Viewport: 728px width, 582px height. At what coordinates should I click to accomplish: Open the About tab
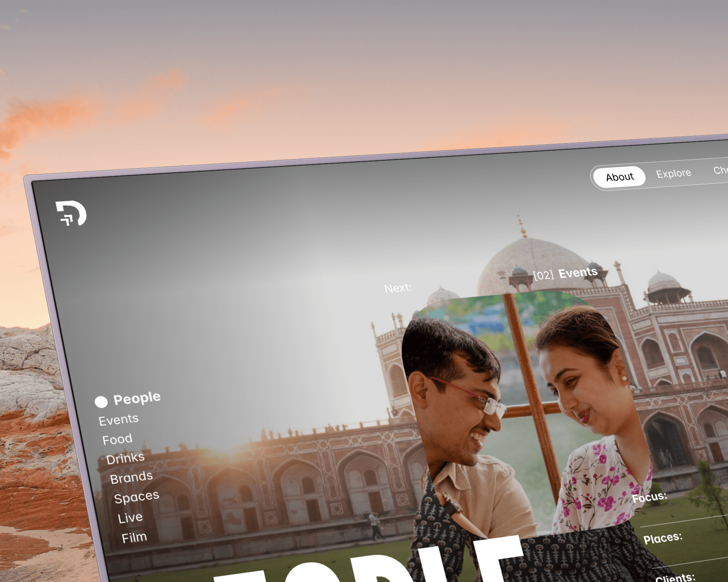pos(620,177)
